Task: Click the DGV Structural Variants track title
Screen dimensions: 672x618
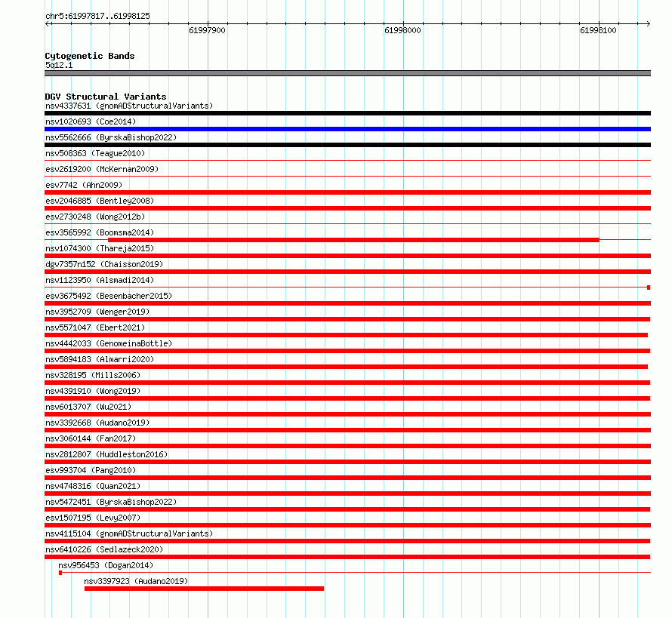Action: pyautogui.click(x=106, y=97)
